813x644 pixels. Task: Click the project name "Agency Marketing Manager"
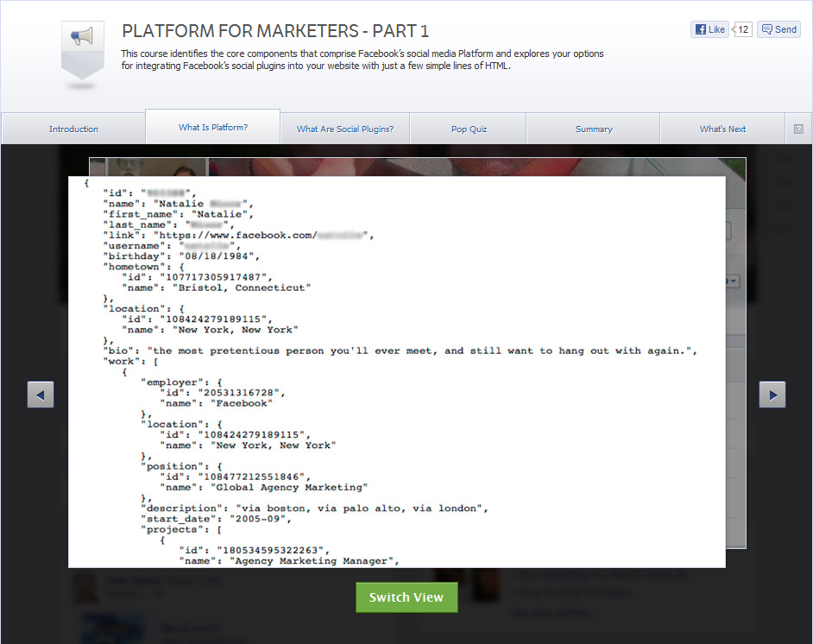311,561
